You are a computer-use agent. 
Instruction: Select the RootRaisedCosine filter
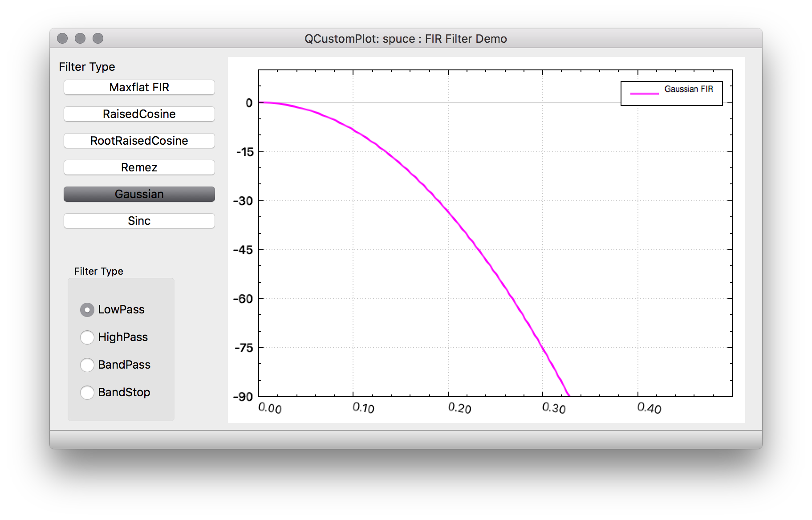(x=139, y=141)
